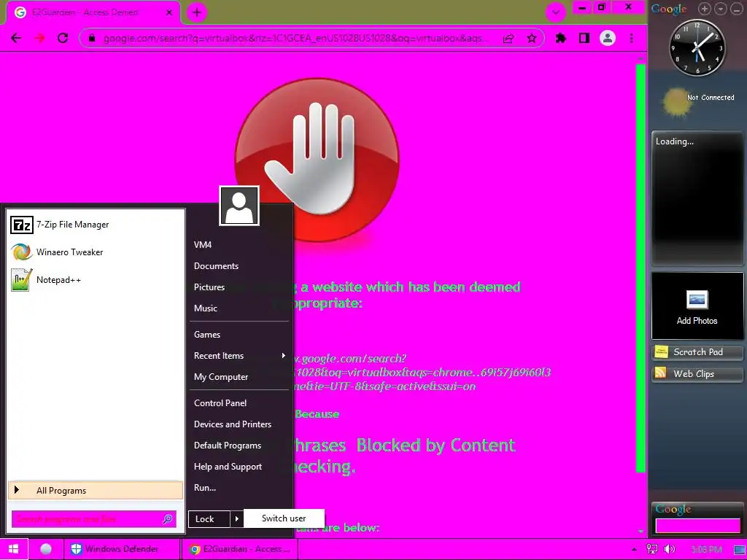Launch Winaero Tweaker from Start menu
The width and height of the screenshot is (747, 560).
tap(96, 252)
